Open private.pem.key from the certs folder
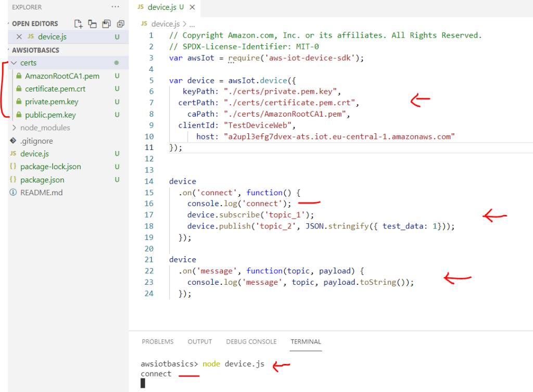533x392 pixels. click(x=52, y=102)
